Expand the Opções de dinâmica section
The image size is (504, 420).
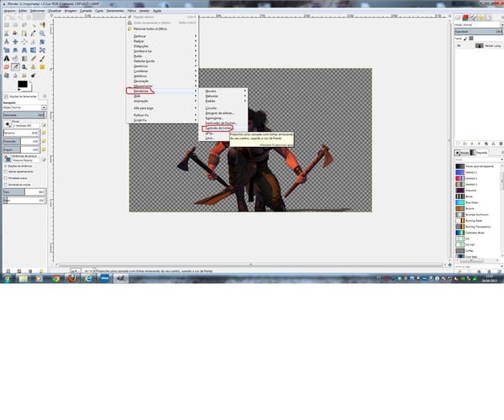coord(6,166)
